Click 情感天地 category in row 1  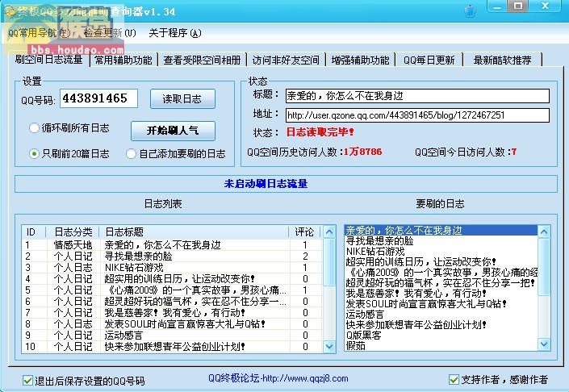click(73, 244)
